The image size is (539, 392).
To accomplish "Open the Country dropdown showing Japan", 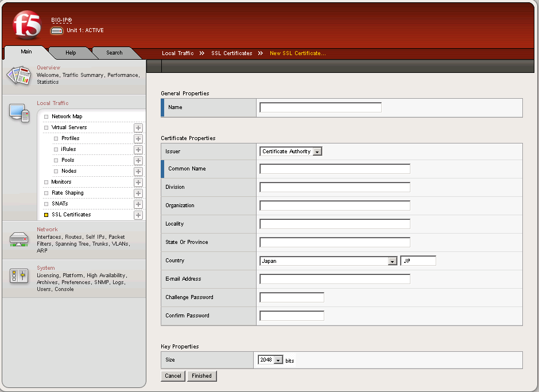I will tap(328, 261).
